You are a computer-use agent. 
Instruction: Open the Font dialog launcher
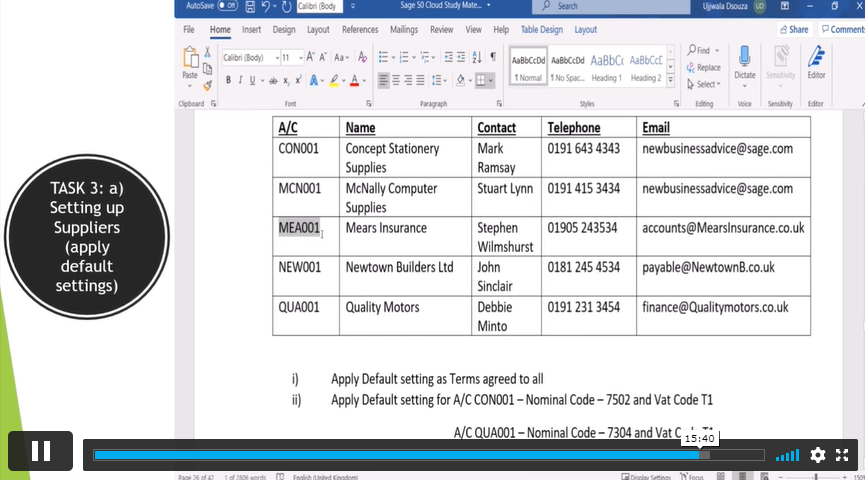click(x=369, y=104)
